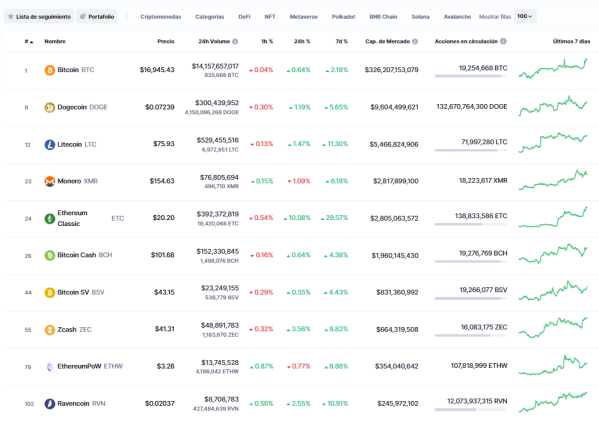Open the Monero XMR name link
This screenshot has width=599, height=422.
coord(78,181)
